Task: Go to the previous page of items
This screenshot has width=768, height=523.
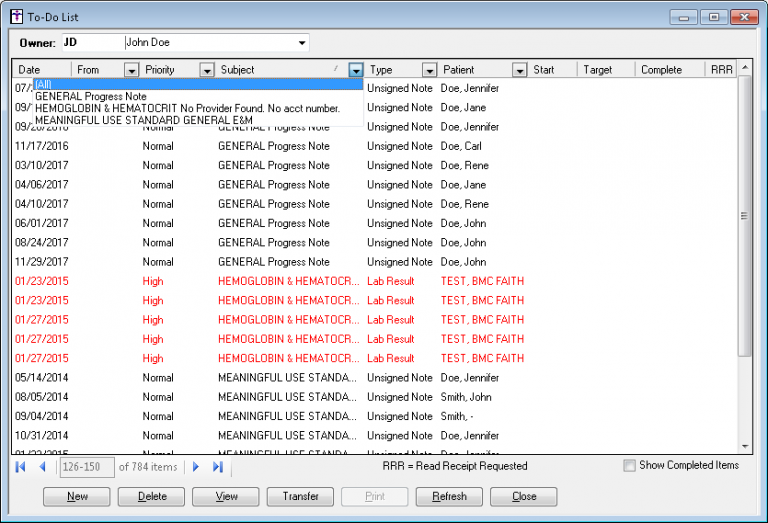Action: coord(42,467)
